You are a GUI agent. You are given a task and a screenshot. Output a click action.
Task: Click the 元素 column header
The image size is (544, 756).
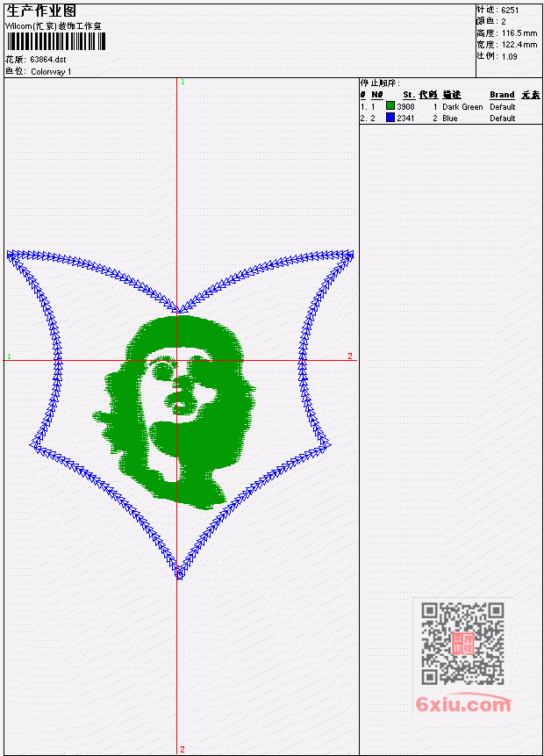point(531,95)
